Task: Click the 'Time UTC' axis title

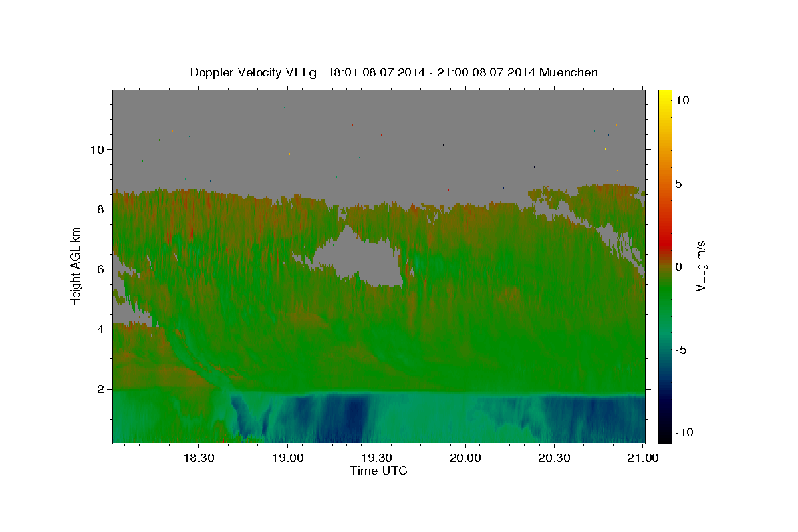Action: 378,471
